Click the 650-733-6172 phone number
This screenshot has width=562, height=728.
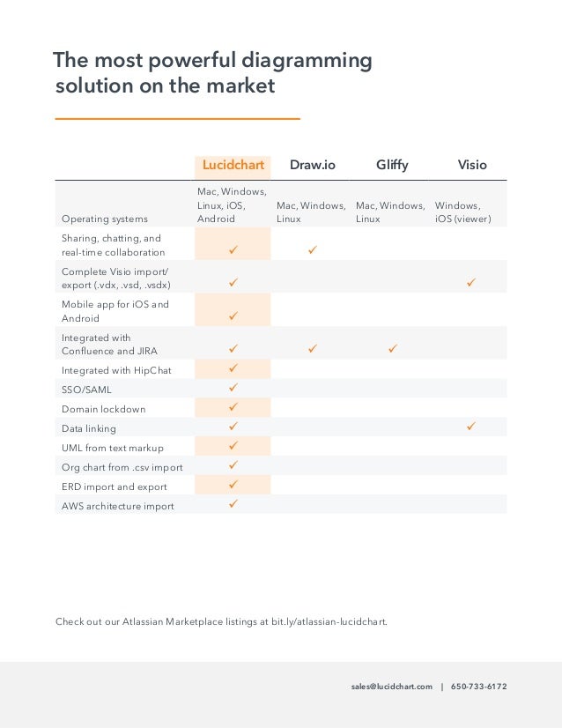pos(479,687)
